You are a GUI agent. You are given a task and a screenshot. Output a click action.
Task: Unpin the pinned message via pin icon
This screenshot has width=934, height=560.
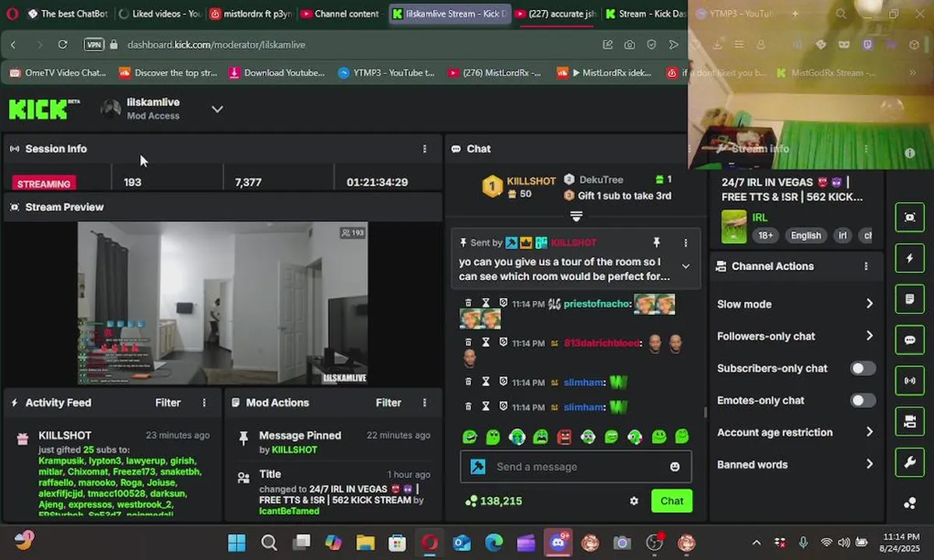point(656,243)
